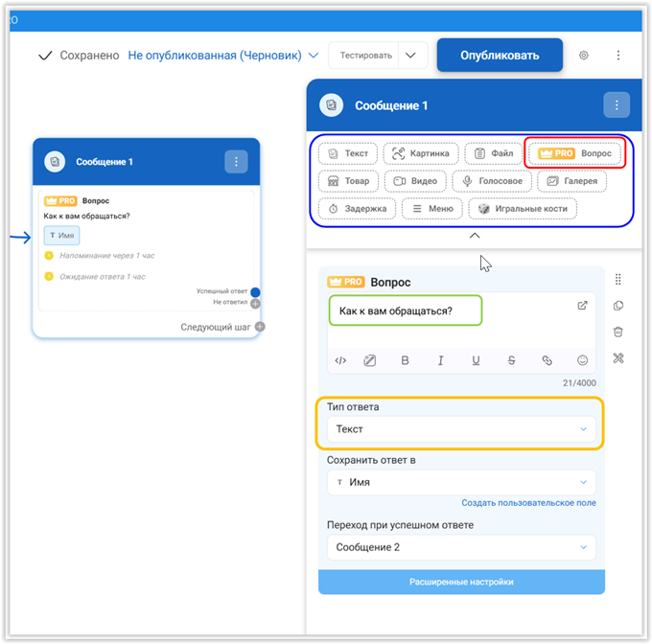Insert code with the </> icon
Viewport: 652px width, 644px height.
click(340, 360)
